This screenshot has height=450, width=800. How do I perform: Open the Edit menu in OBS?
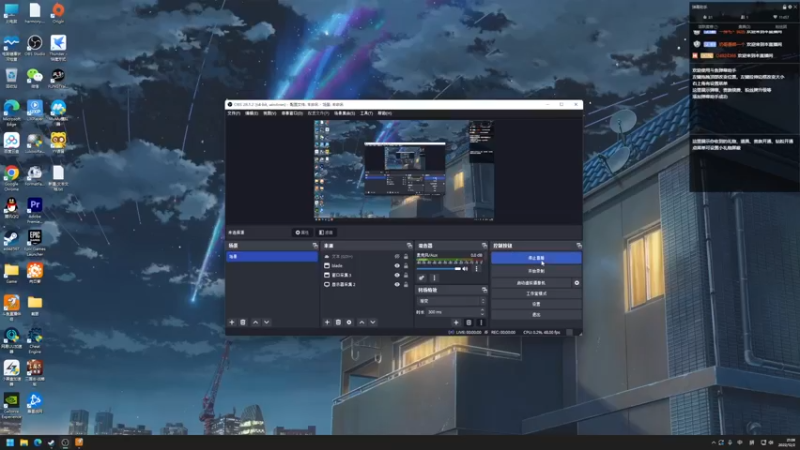(x=252, y=113)
